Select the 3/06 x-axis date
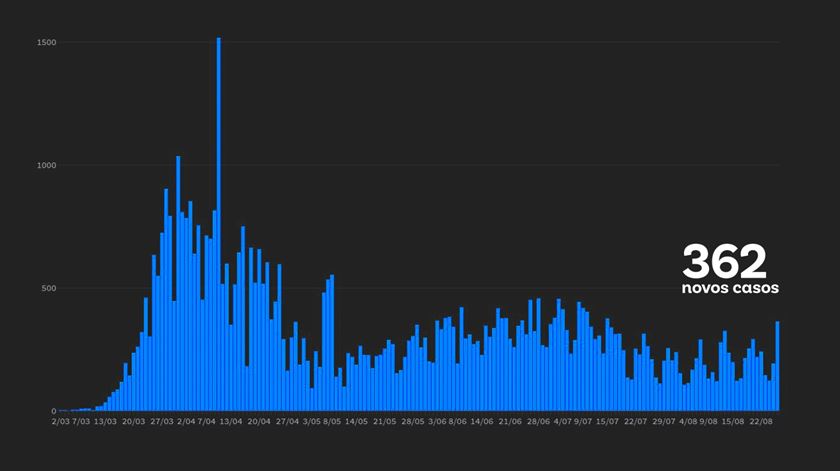 [436, 422]
